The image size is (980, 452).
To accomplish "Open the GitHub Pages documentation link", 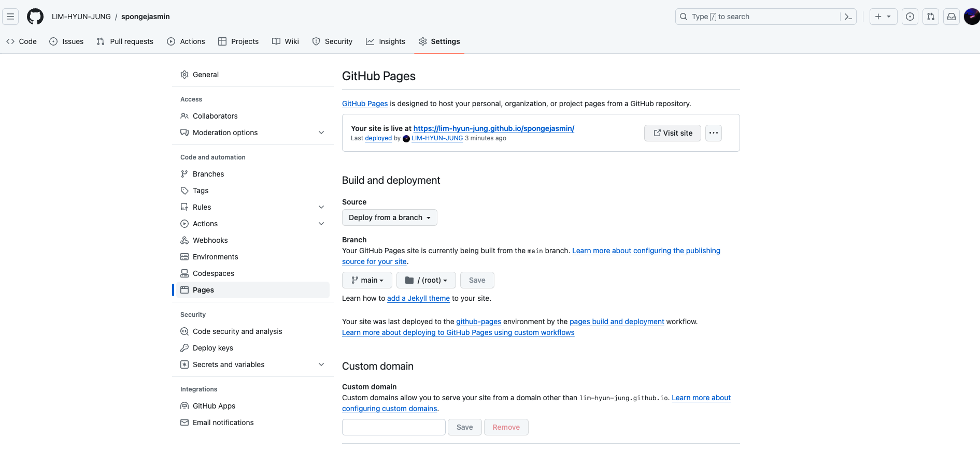I will click(365, 104).
